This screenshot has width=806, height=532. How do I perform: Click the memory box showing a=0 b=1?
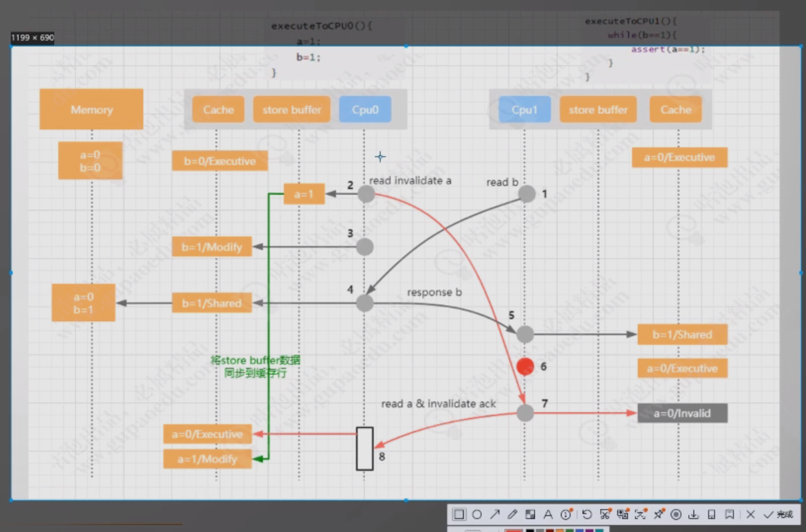point(83,303)
